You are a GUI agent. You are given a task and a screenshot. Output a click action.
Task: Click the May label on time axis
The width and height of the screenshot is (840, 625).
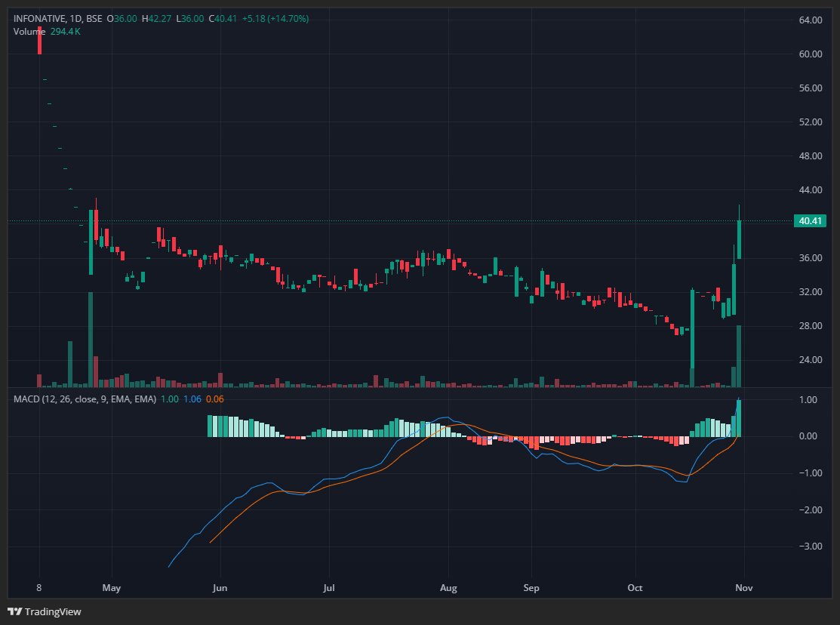(x=112, y=588)
